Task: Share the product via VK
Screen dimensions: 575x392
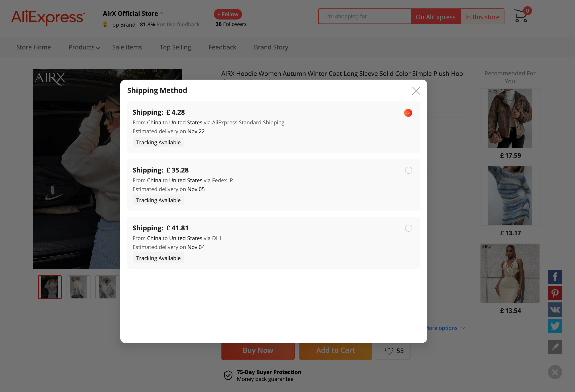Action: point(555,309)
